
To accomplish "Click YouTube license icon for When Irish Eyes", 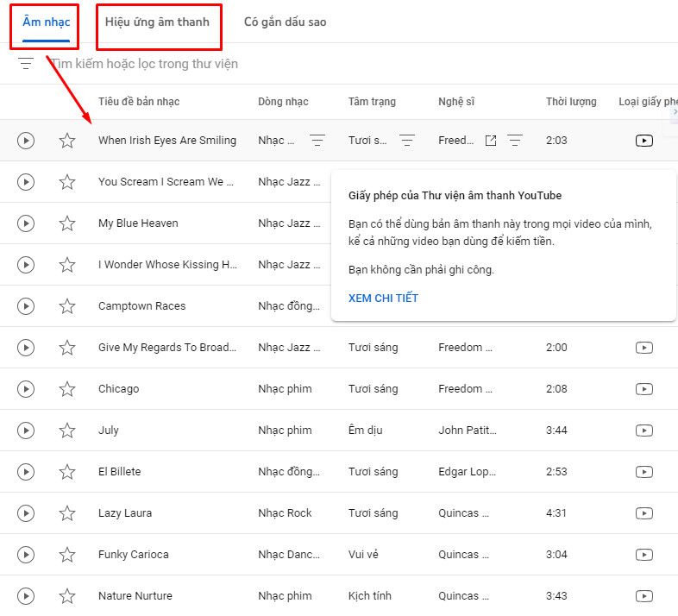I will pos(643,141).
